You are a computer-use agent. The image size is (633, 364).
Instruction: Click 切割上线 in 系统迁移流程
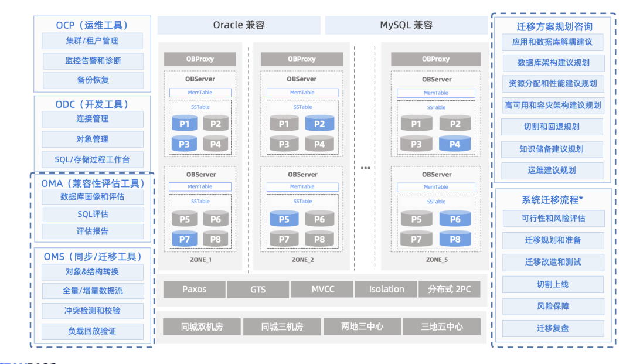pyautogui.click(x=553, y=284)
